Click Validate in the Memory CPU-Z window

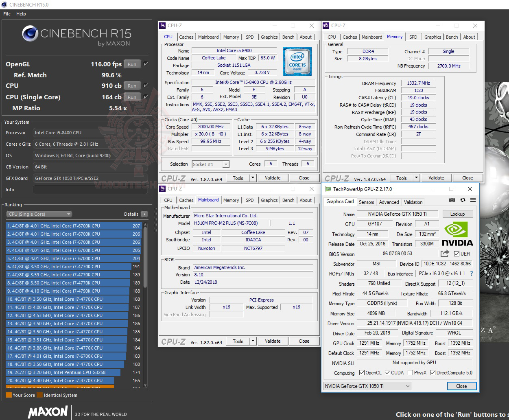pyautogui.click(x=436, y=178)
